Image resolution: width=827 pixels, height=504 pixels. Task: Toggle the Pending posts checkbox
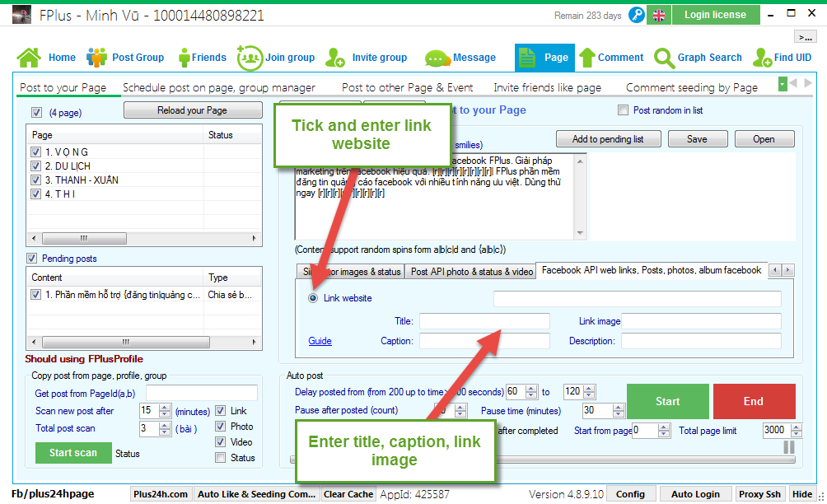(x=31, y=259)
